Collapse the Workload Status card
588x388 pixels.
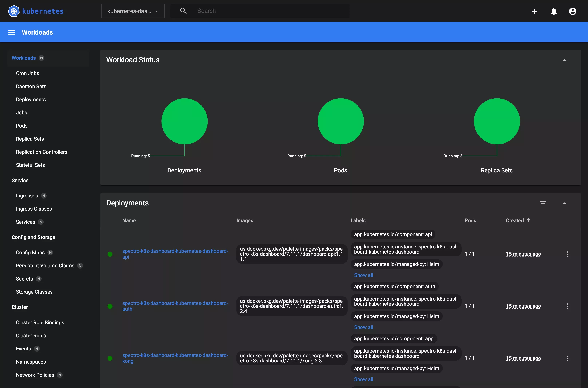click(565, 60)
